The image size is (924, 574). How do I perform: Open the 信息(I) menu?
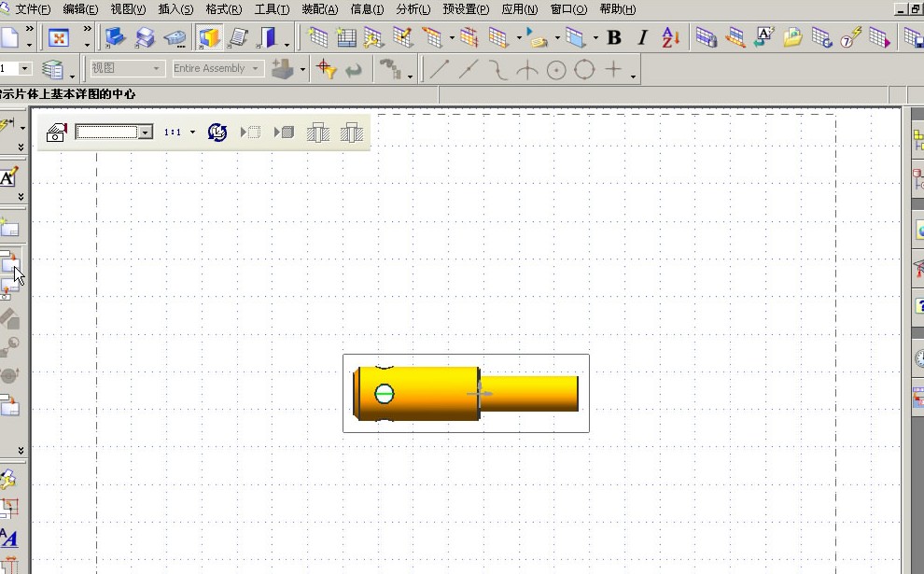pyautogui.click(x=367, y=9)
